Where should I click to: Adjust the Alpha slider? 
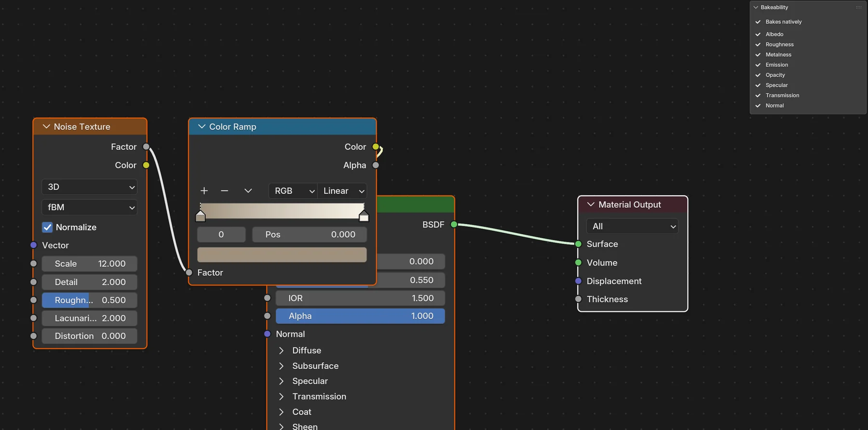(360, 316)
